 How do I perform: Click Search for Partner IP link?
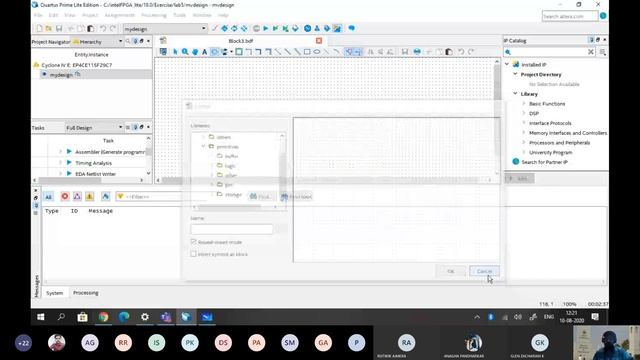tap(544, 162)
